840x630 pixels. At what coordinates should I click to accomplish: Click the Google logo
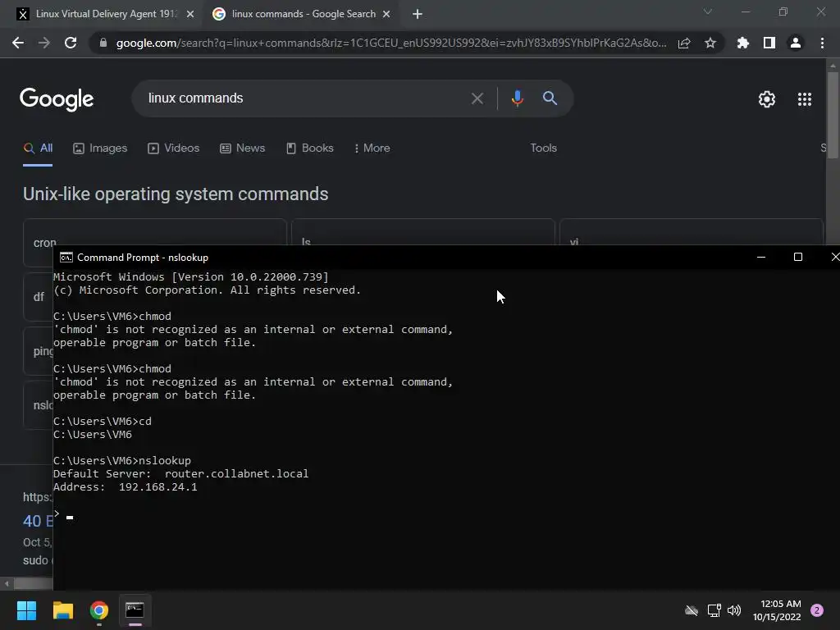57,99
